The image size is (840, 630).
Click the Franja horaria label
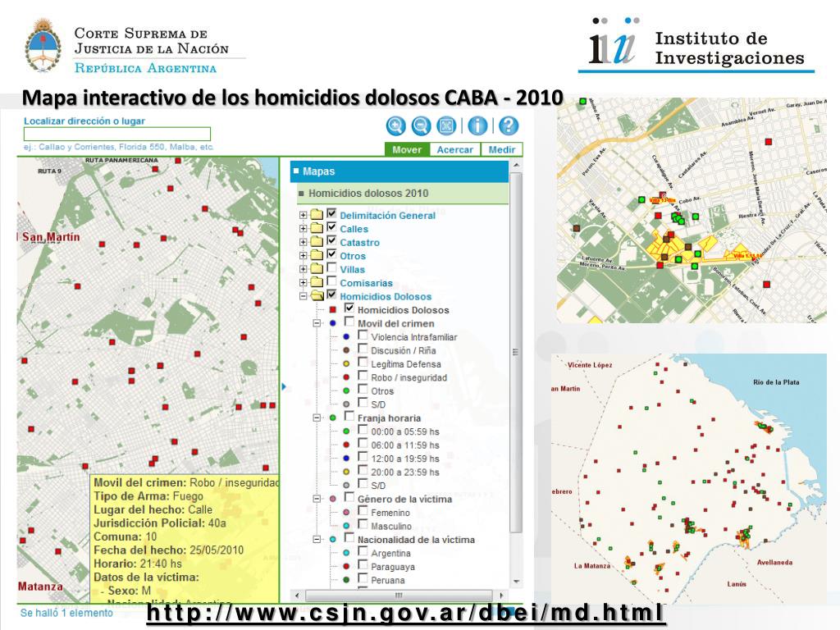click(389, 418)
